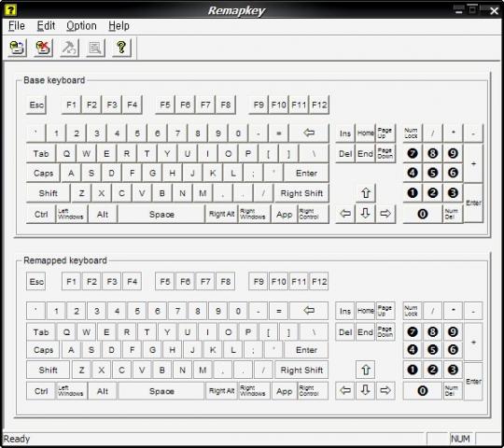This screenshot has width=504, height=448.
Task: Click F5 key on the Remapped keyboard
Action: tap(165, 282)
